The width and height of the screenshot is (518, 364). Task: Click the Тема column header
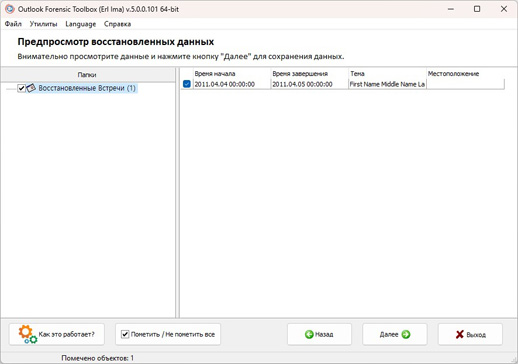click(x=387, y=74)
